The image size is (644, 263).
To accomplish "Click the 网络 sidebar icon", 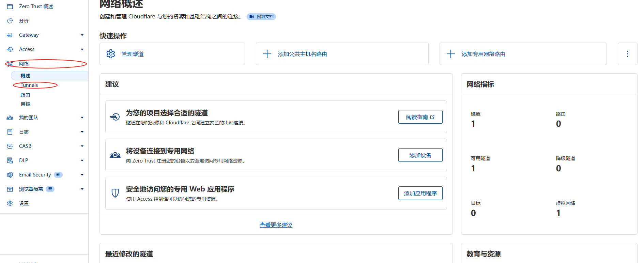I will [10, 64].
